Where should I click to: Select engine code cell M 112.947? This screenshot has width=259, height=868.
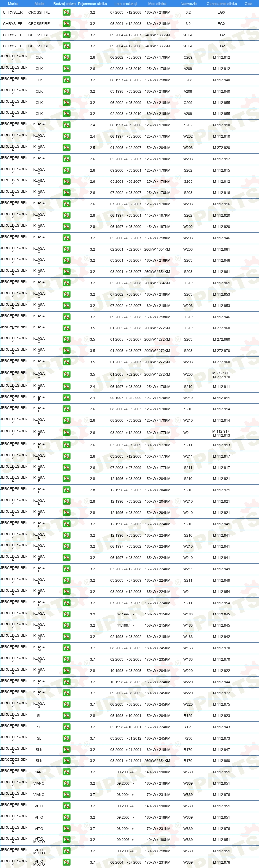click(x=221, y=750)
